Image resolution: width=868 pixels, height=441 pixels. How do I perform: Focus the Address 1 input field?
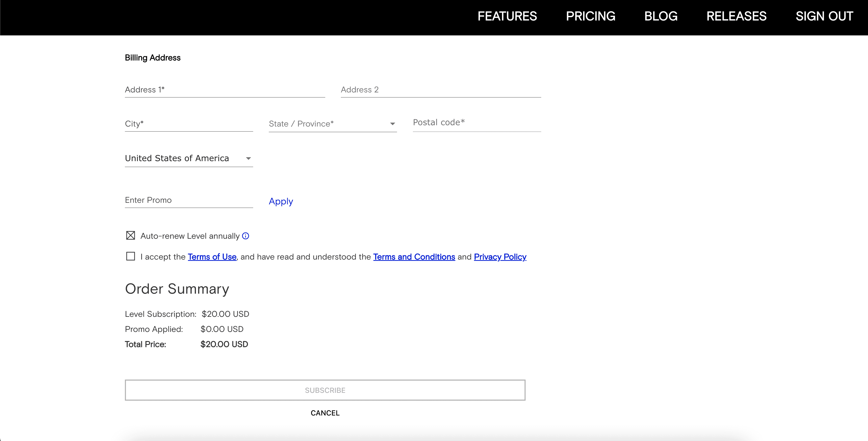224,90
